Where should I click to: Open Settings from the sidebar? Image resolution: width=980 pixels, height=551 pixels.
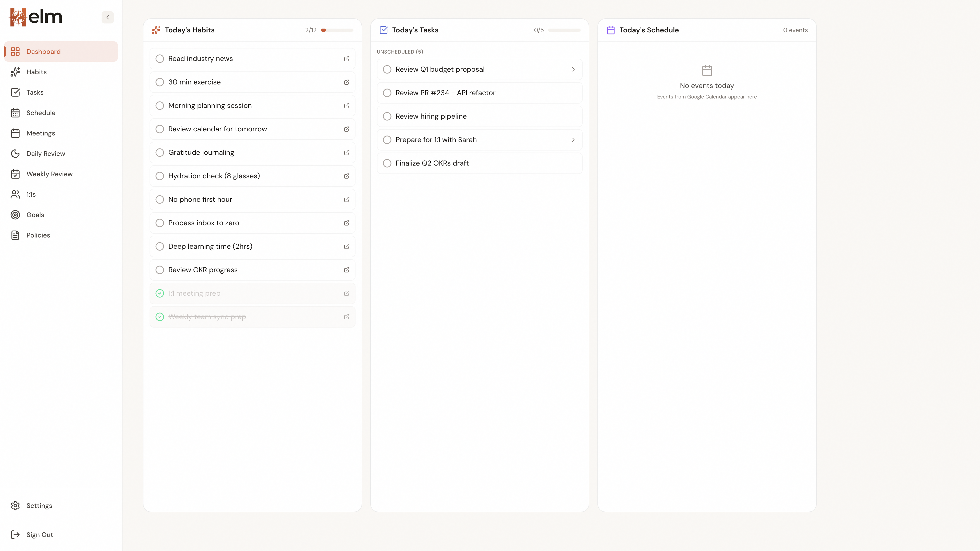(39, 505)
